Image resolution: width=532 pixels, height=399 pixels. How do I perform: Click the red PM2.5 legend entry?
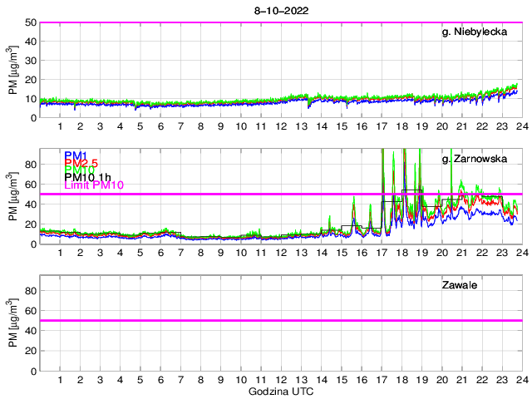point(81,164)
